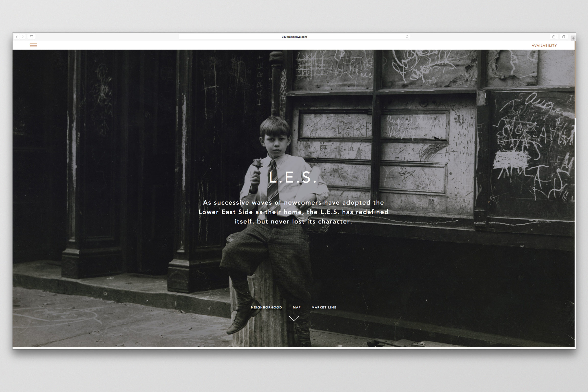Open the orange hamburger menu
The width and height of the screenshot is (588, 392).
(34, 45)
